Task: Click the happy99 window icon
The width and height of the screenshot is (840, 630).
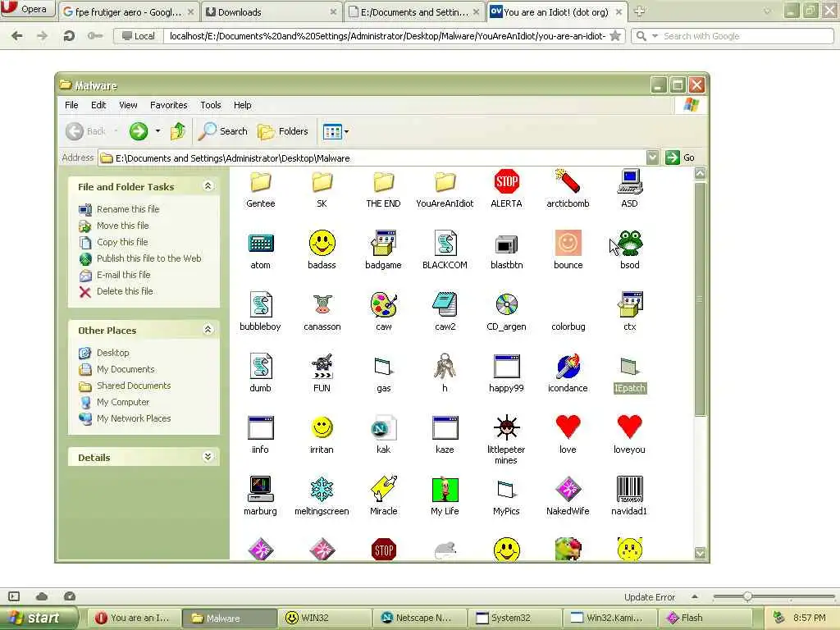Action: click(x=506, y=367)
